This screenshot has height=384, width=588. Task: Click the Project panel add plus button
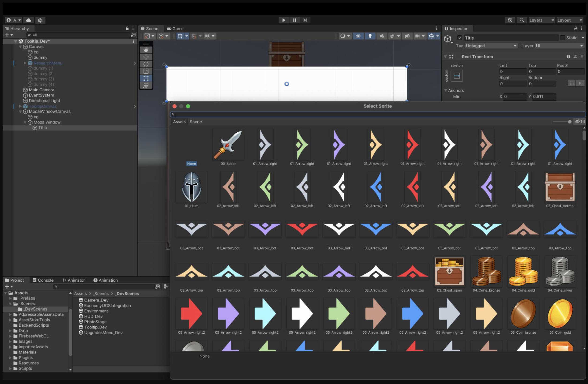tap(8, 287)
